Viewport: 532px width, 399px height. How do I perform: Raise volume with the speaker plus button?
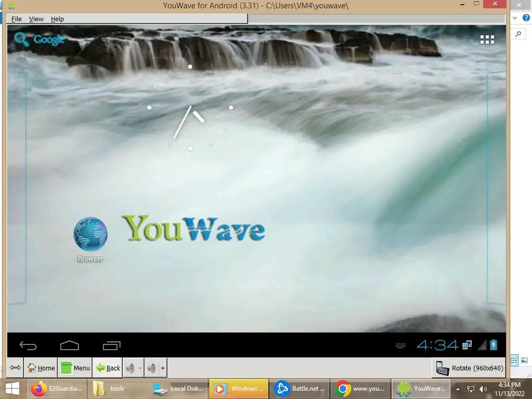point(156,368)
